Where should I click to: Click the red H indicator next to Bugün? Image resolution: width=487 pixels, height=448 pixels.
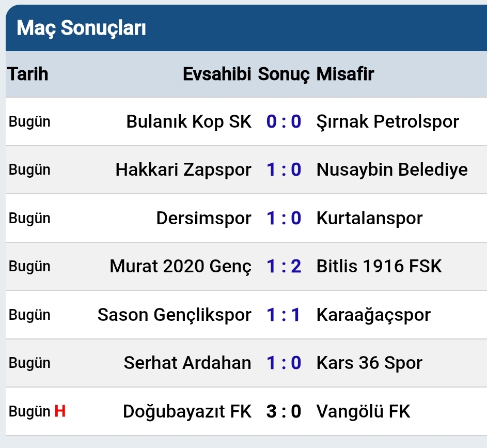60,412
